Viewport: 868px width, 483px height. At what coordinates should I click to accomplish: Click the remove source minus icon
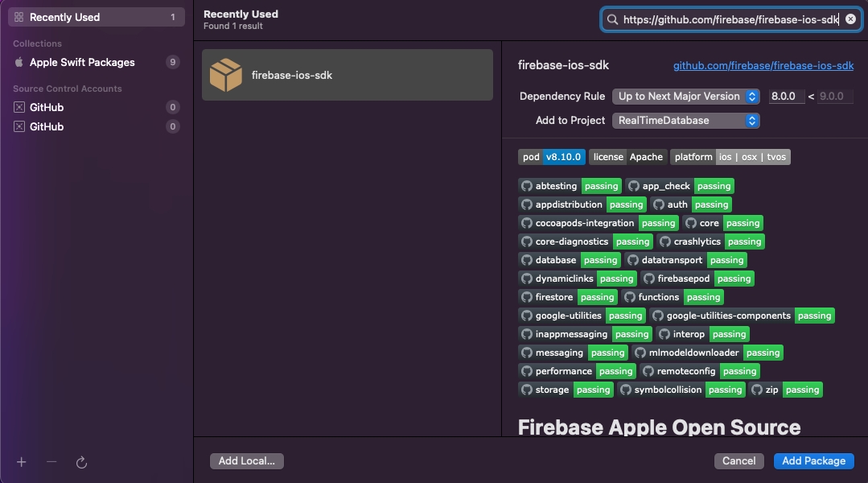[x=51, y=462]
